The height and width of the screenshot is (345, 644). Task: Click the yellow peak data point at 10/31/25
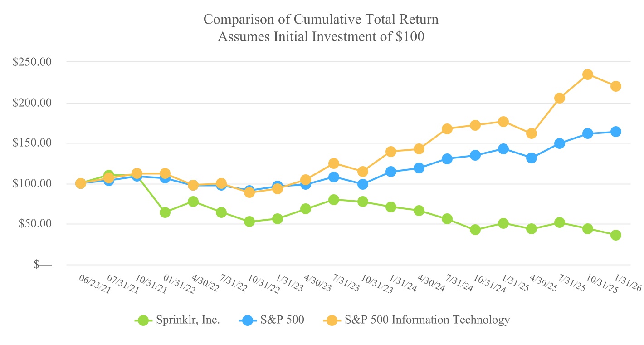[588, 74]
